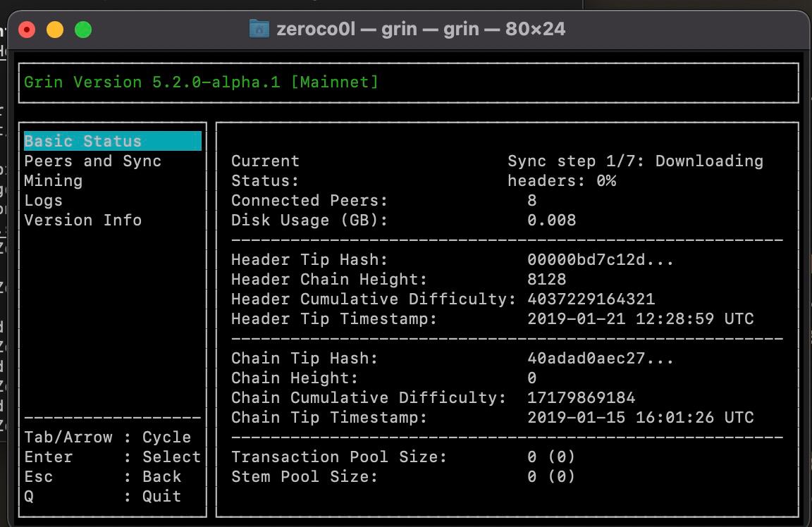Image resolution: width=812 pixels, height=527 pixels.
Task: Open the Peers and Sync view
Action: click(93, 161)
